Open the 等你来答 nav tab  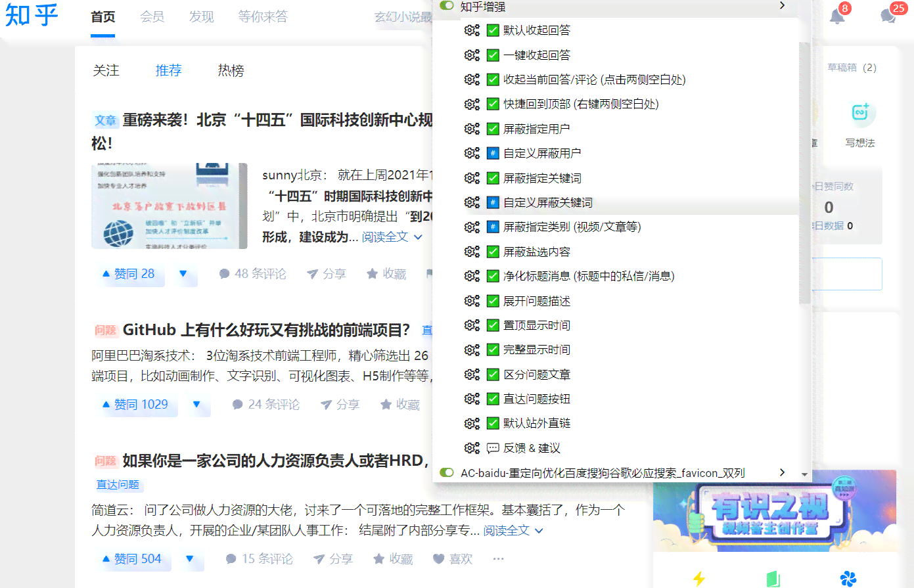pos(263,17)
